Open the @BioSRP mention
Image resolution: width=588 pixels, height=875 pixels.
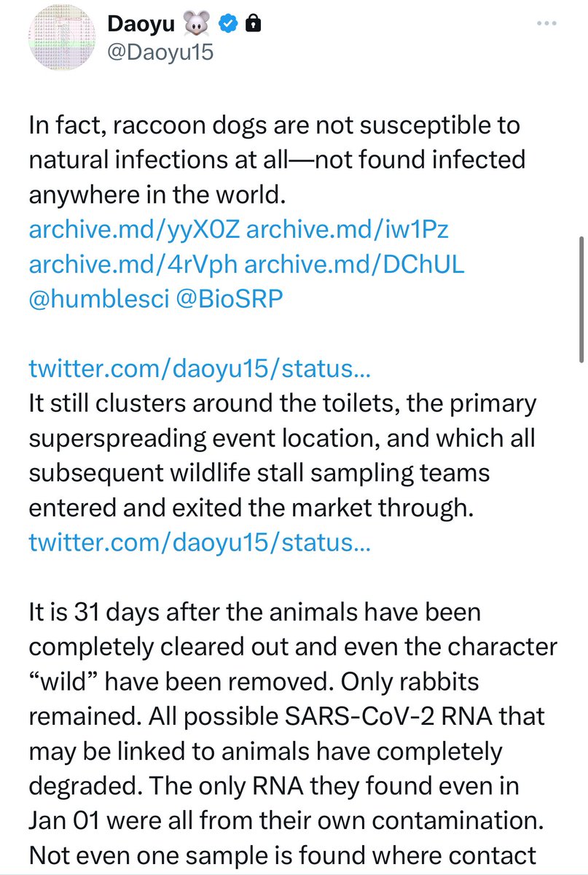pyautogui.click(x=230, y=299)
